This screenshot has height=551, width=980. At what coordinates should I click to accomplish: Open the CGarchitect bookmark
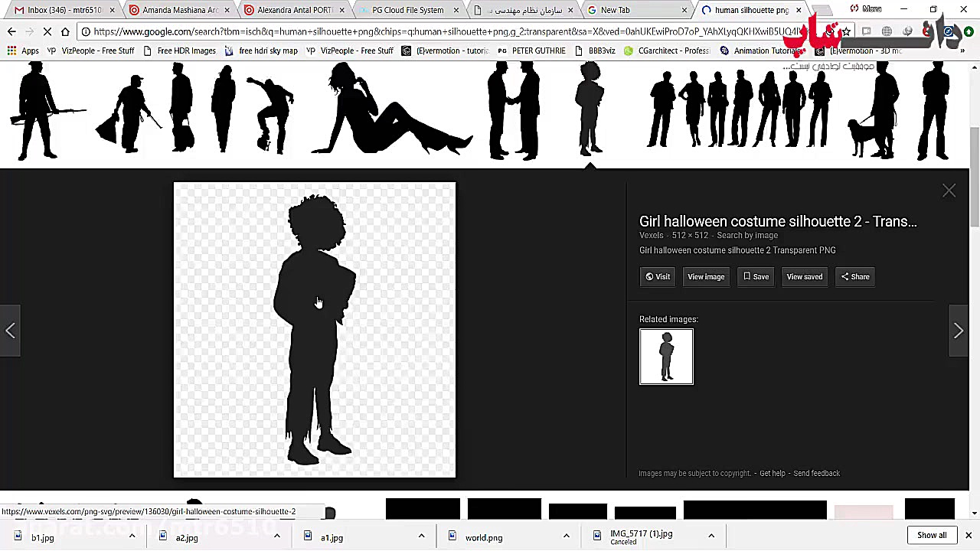click(x=666, y=51)
